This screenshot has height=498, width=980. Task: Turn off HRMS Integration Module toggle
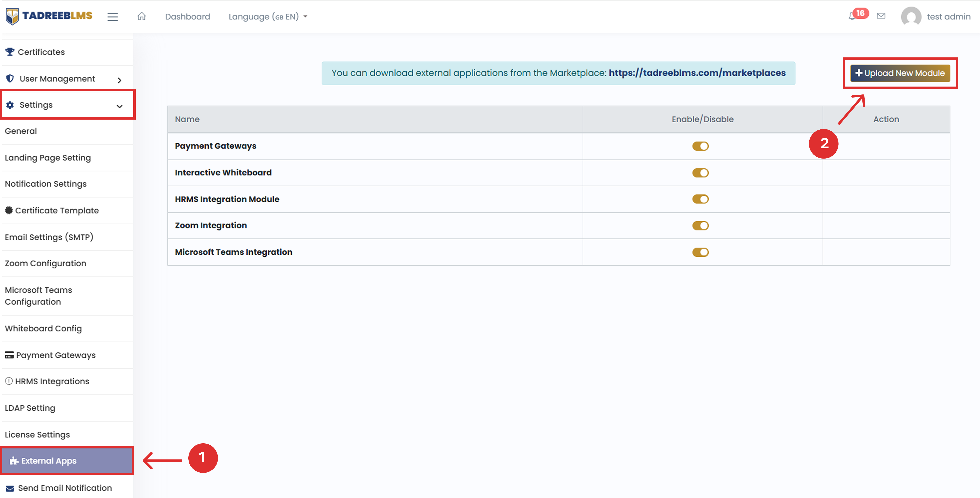pos(700,199)
